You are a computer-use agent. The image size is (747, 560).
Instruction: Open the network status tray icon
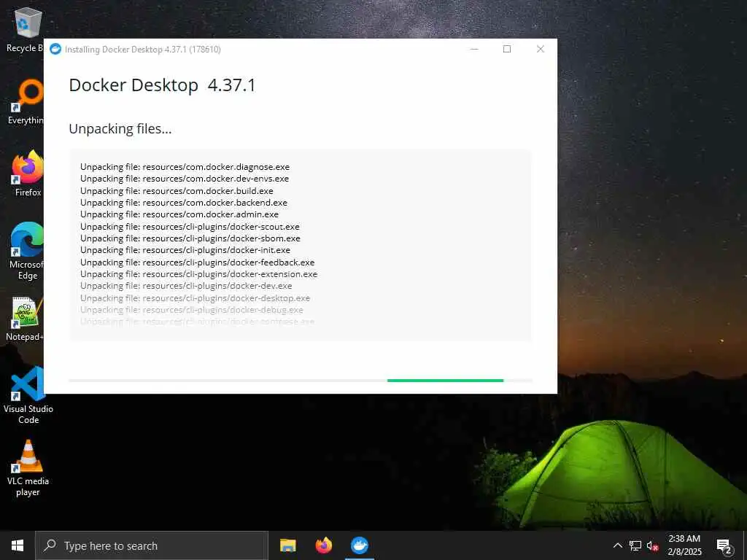pyautogui.click(x=635, y=545)
